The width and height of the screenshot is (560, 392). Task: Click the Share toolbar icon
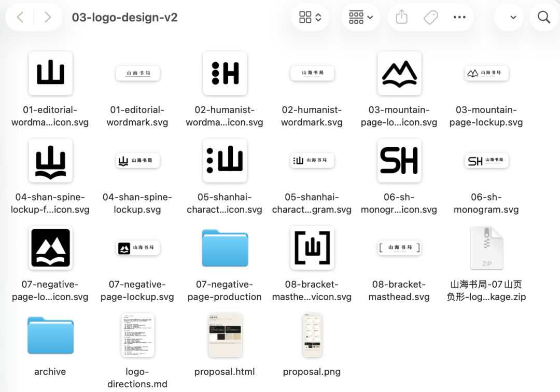402,17
